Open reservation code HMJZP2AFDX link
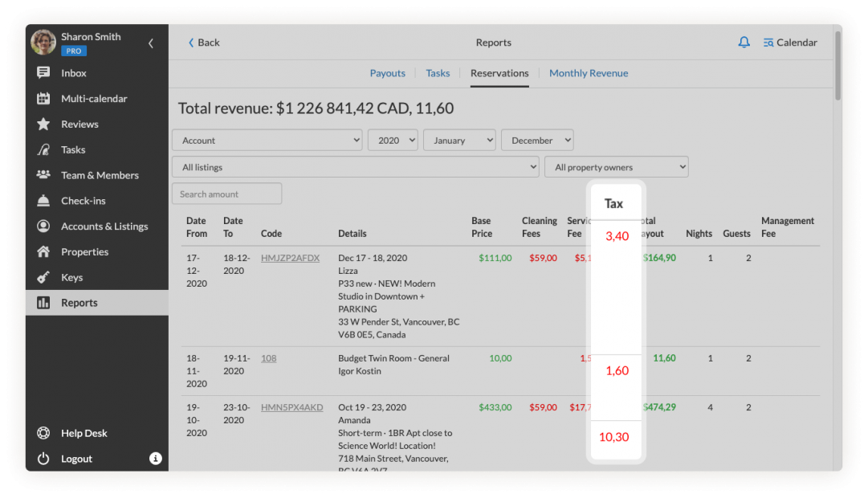 [290, 258]
